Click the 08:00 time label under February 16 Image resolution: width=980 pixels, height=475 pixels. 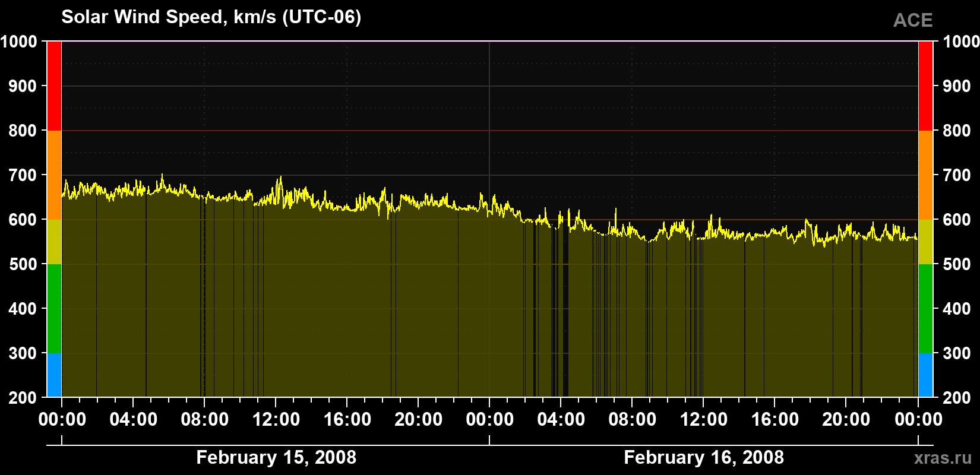pos(632,419)
